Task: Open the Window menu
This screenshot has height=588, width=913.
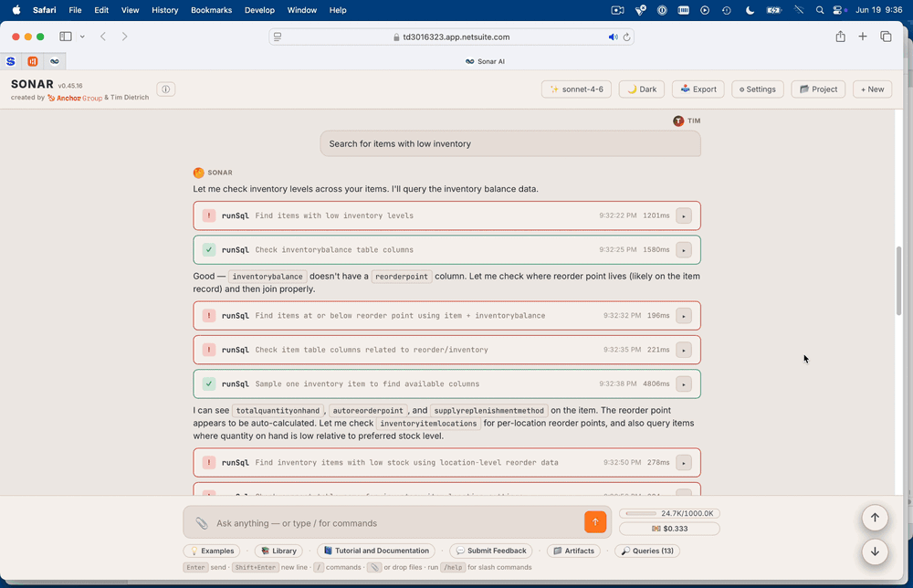Action: [x=301, y=10]
